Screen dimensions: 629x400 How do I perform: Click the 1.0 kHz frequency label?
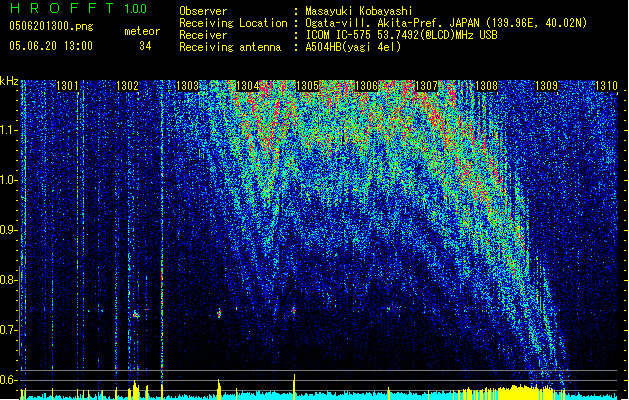(9, 180)
